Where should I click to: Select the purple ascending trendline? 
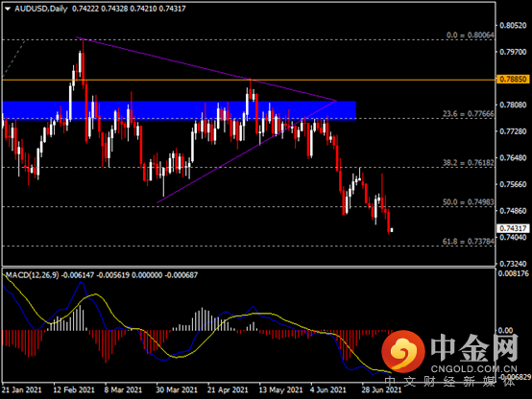247,152
